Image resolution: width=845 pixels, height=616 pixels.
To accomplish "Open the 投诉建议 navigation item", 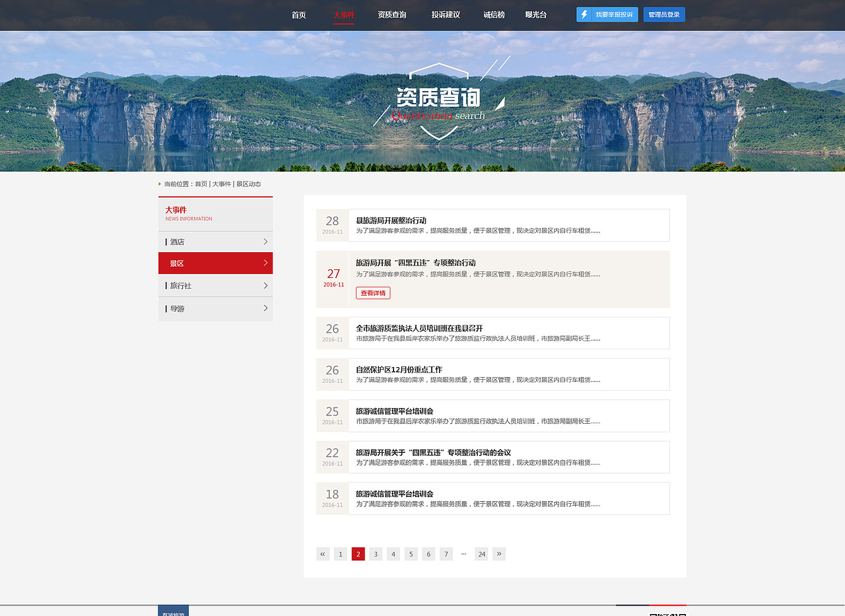I will tap(444, 15).
